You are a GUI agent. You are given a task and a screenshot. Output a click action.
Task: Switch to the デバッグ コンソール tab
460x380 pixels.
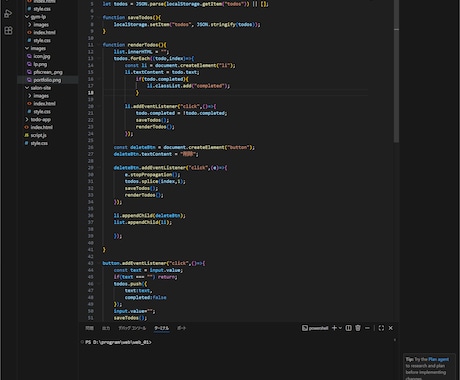tap(132, 328)
